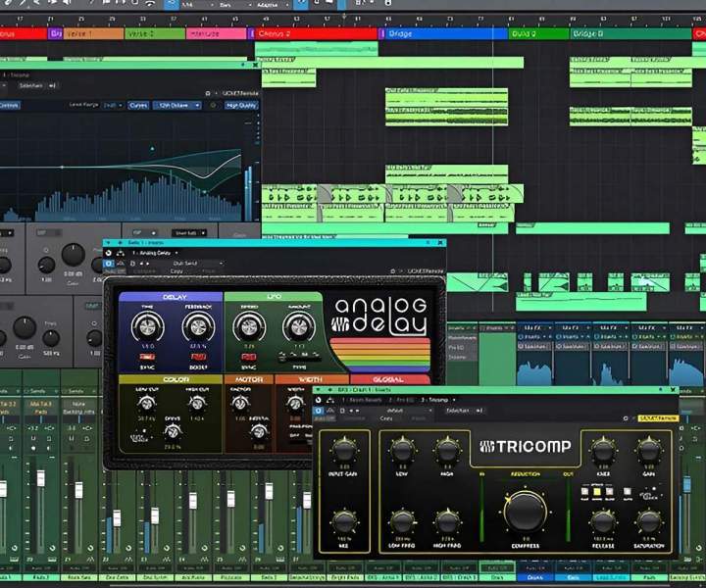Click Sidechain button in the EQ window
The height and width of the screenshot is (588, 706).
click(37, 85)
